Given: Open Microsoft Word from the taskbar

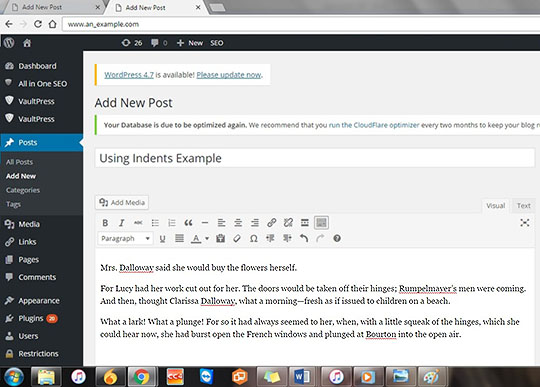Looking at the screenshot, I should pos(302,377).
